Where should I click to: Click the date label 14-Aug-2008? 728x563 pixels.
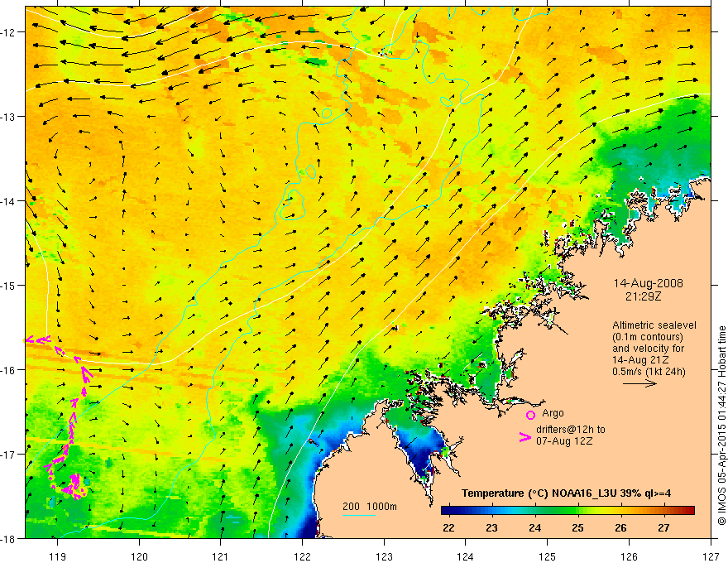tap(648, 283)
